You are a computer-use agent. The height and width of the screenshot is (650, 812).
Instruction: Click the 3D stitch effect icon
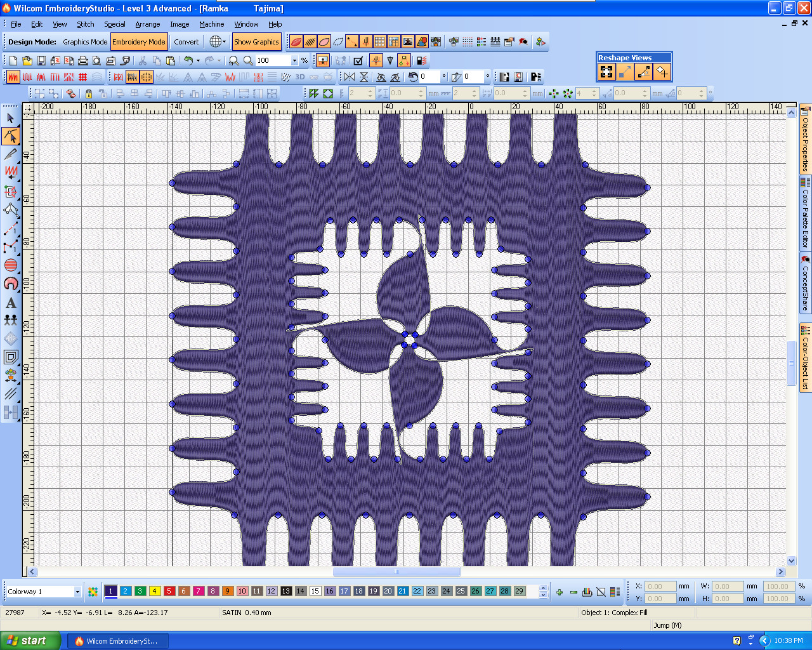click(300, 77)
